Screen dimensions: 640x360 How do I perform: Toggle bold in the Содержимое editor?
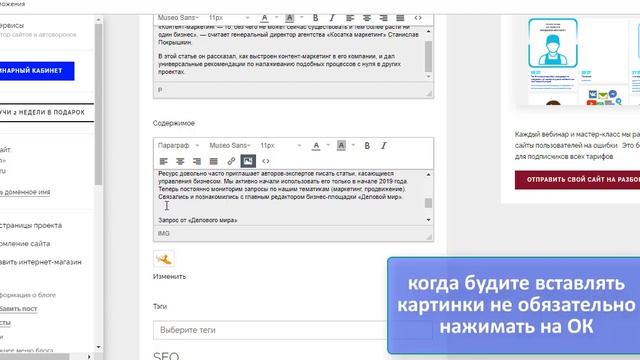367,146
